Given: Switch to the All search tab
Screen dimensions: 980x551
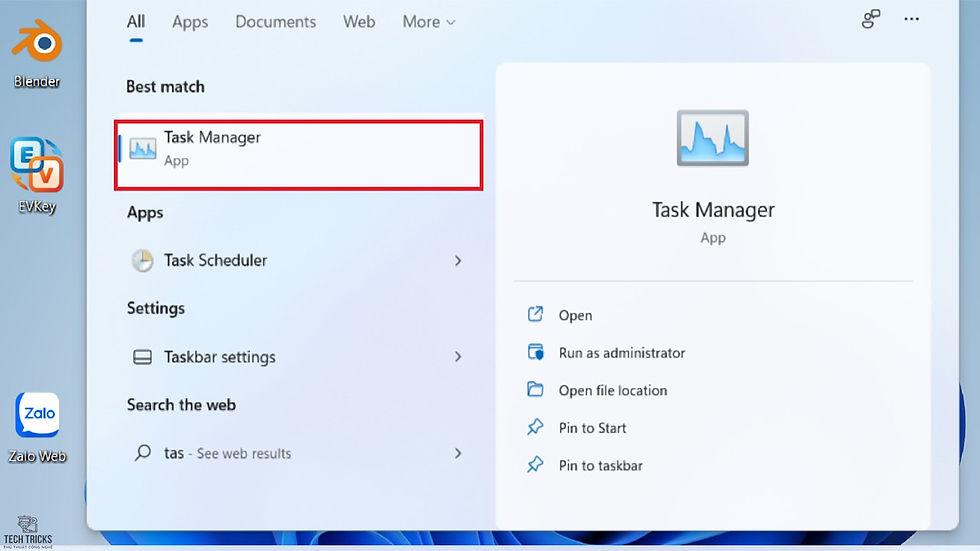Looking at the screenshot, I should (x=136, y=22).
